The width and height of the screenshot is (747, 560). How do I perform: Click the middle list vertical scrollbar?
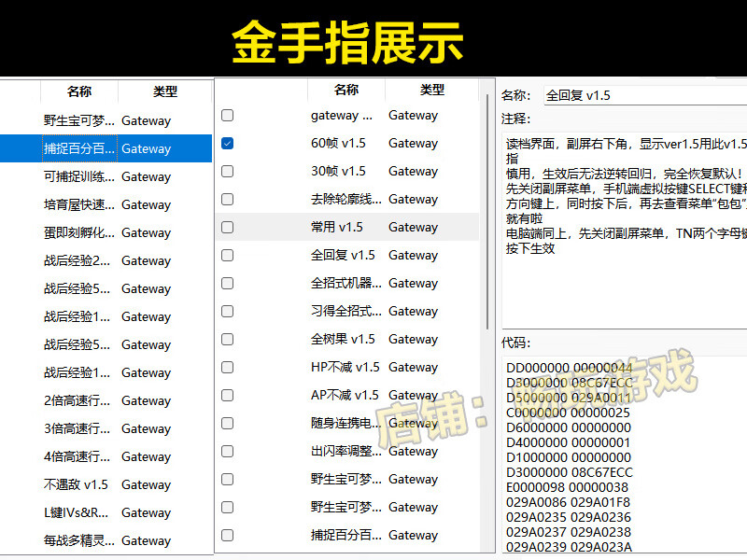click(x=486, y=280)
